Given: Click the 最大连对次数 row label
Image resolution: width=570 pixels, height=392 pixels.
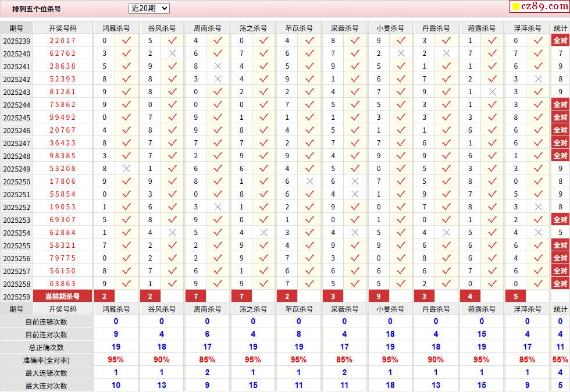Looking at the screenshot, I should pos(46,386).
